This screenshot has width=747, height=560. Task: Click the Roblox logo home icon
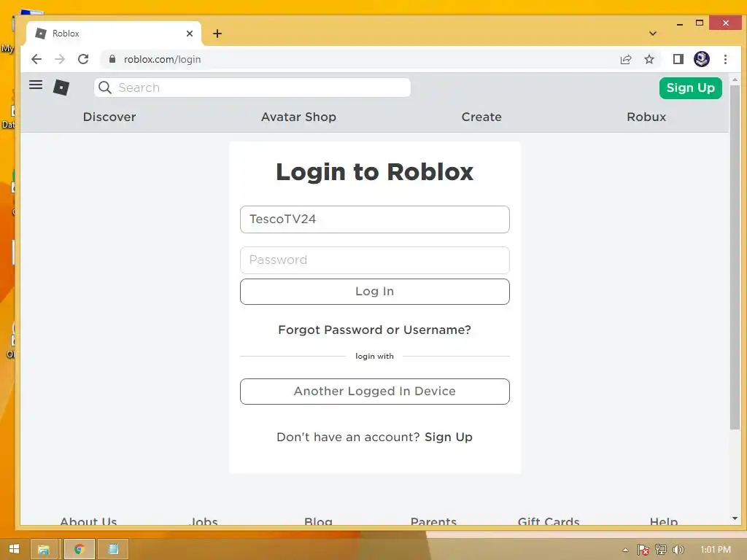pyautogui.click(x=61, y=87)
